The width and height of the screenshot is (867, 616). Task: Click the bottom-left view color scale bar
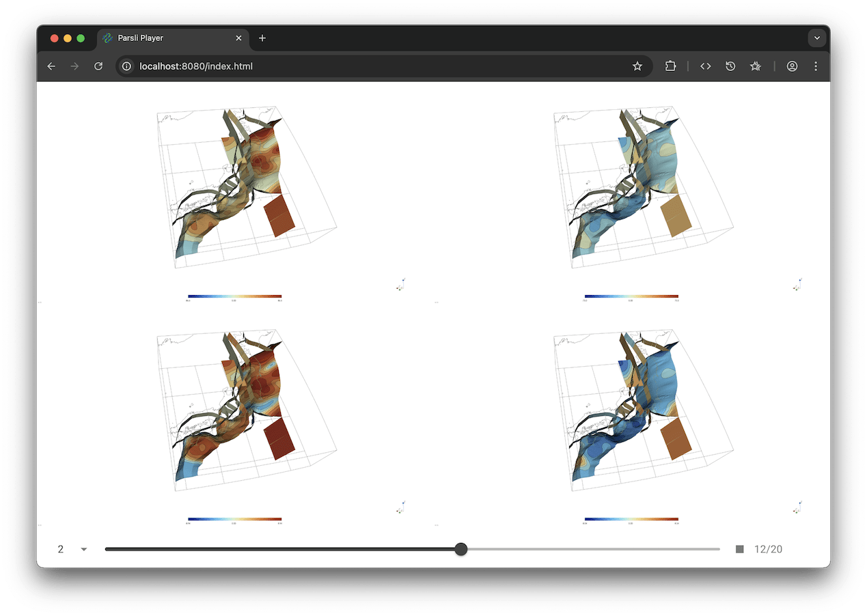click(234, 519)
